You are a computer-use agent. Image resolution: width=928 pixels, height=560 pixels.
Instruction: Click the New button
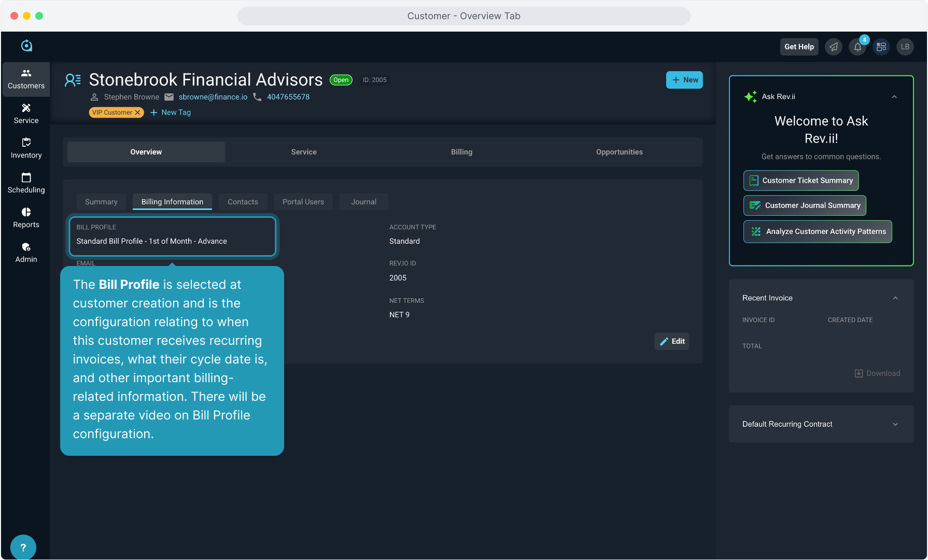click(684, 80)
